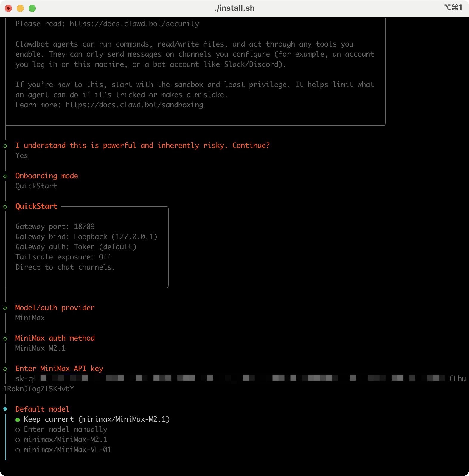Minimize the terminal with the yellow button
This screenshot has height=476, width=469.
20,8
